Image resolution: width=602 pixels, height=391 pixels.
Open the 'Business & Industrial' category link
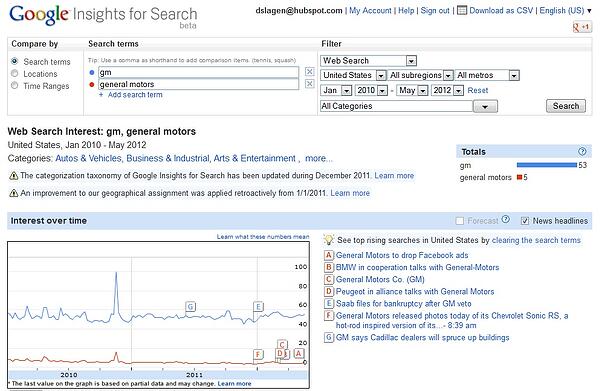[168, 158]
